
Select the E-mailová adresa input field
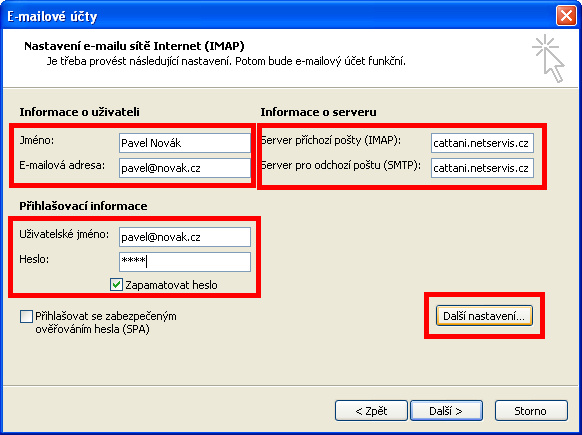pos(185,168)
